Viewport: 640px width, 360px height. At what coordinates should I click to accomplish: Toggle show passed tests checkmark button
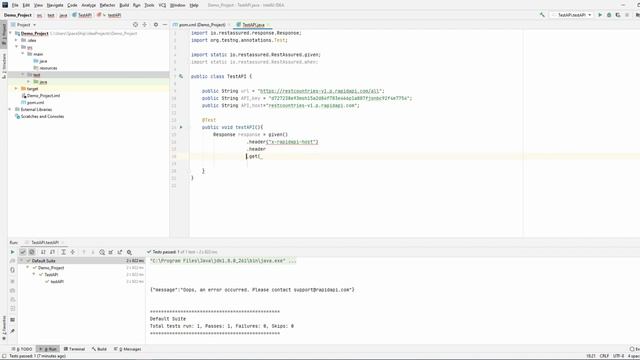(x=23, y=252)
